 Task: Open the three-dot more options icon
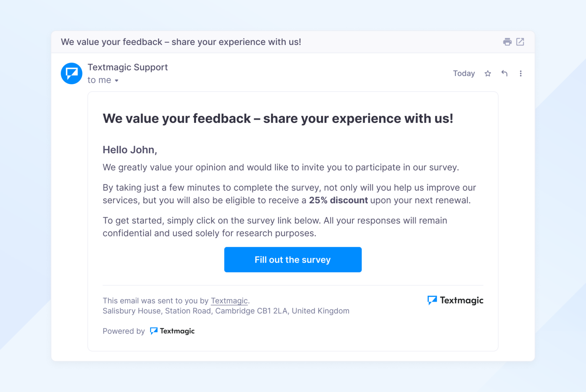click(x=521, y=73)
